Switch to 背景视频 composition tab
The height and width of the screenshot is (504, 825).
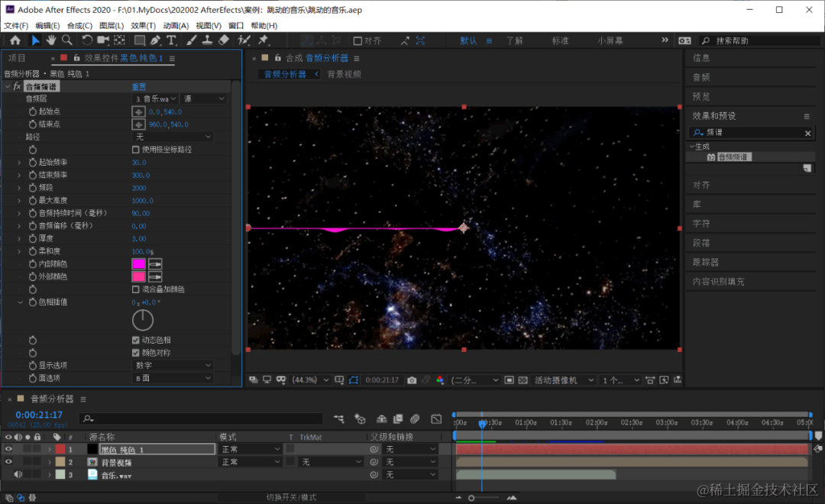click(344, 74)
